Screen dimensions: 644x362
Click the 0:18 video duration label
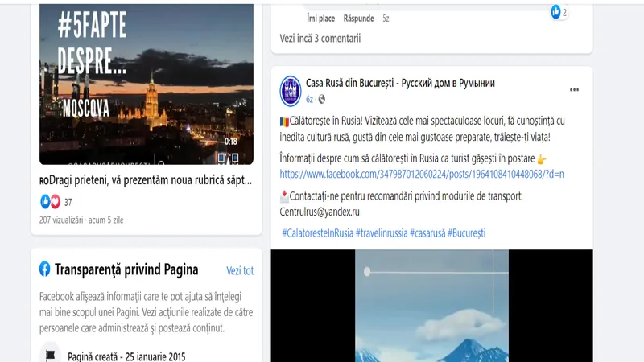tap(231, 142)
